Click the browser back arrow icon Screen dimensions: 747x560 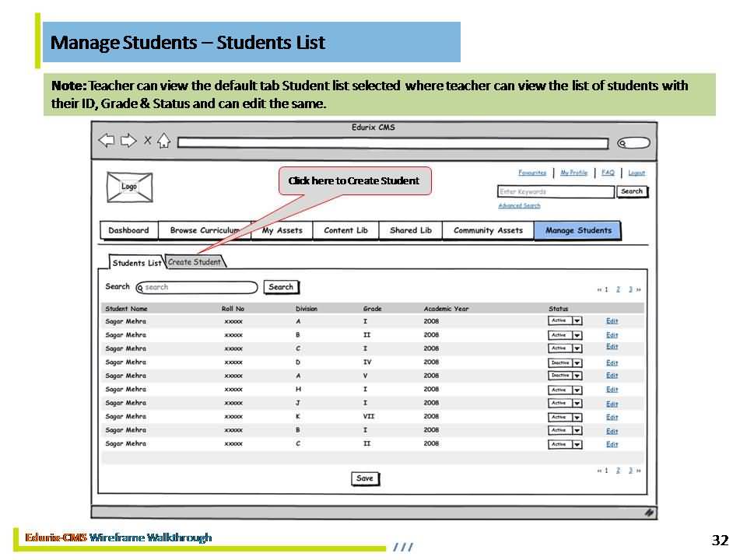coord(106,141)
